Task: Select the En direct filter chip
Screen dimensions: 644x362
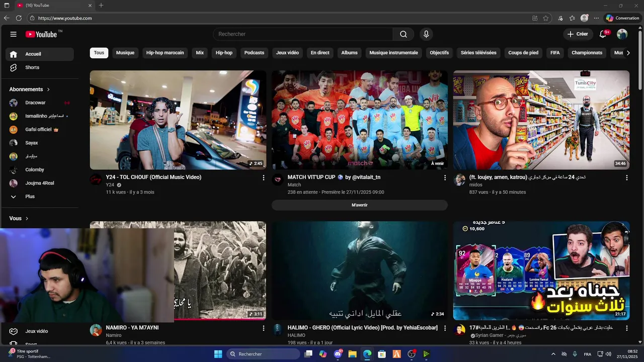Action: 320,53
